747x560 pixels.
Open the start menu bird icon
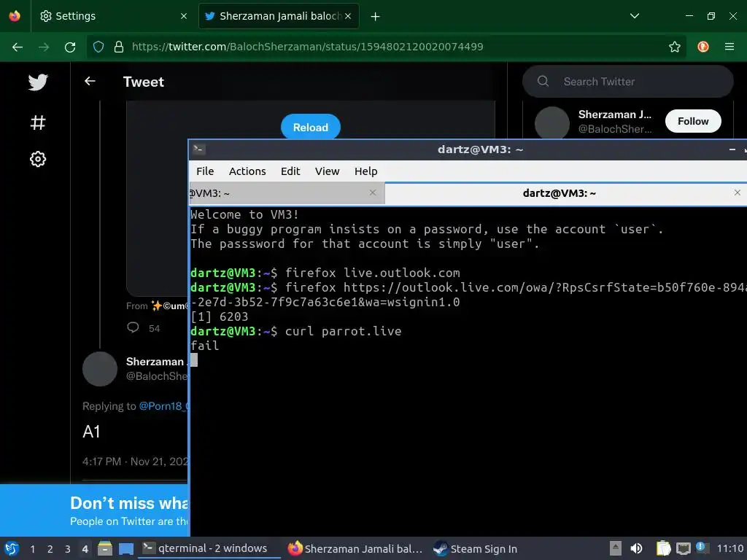click(12, 548)
